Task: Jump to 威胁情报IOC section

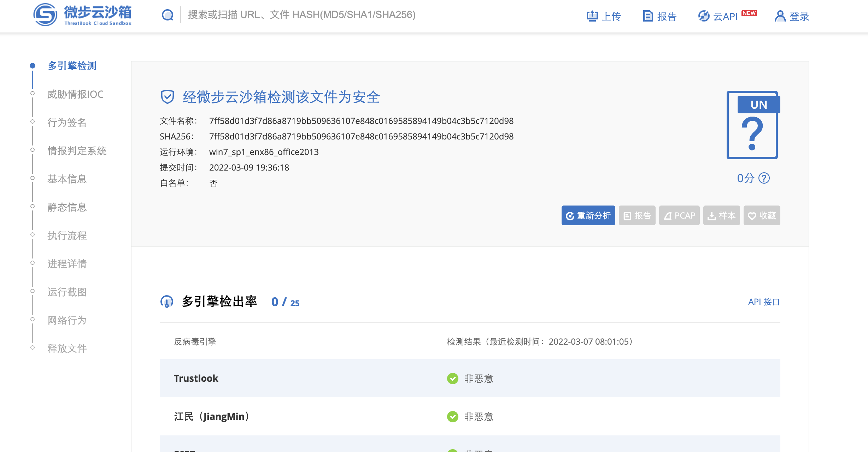Action: (75, 94)
